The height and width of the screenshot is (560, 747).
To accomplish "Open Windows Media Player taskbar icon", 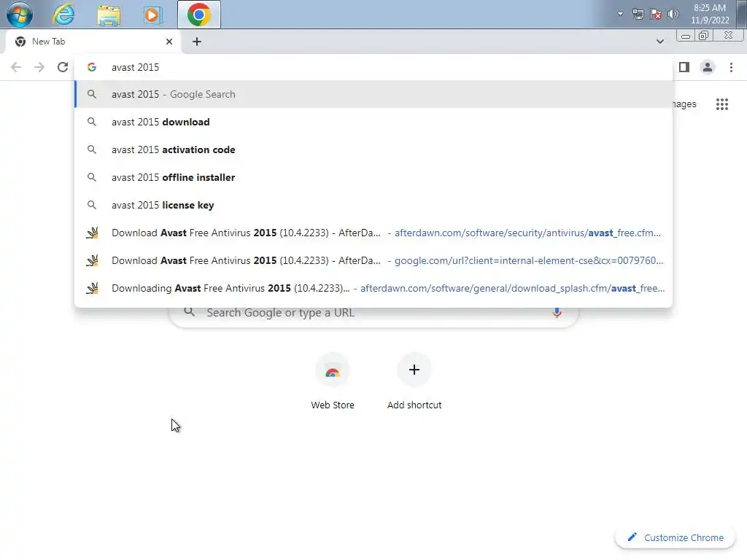I will (152, 15).
